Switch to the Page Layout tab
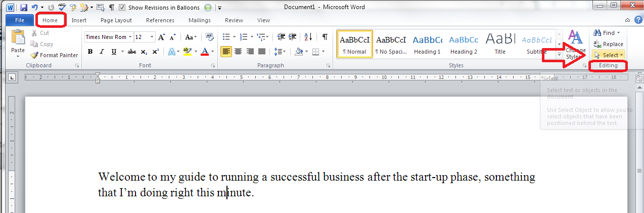The image size is (644, 213). 116,20
